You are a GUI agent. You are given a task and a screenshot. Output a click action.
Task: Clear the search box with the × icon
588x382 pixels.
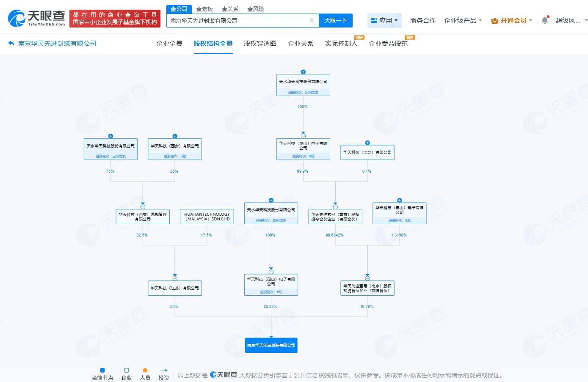pos(312,20)
